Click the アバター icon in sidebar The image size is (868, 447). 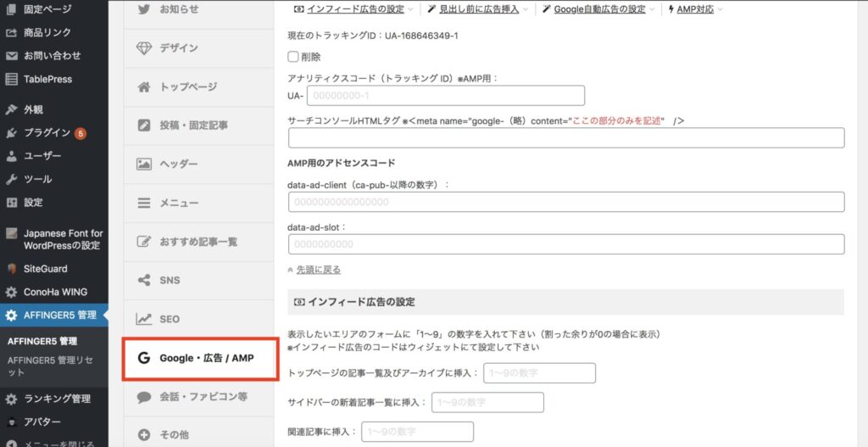(x=11, y=422)
